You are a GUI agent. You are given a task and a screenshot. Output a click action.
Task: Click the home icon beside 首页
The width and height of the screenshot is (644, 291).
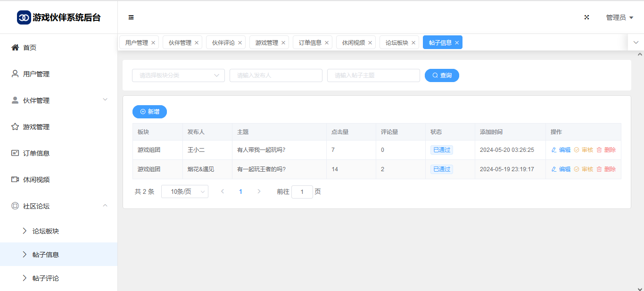[x=15, y=47]
